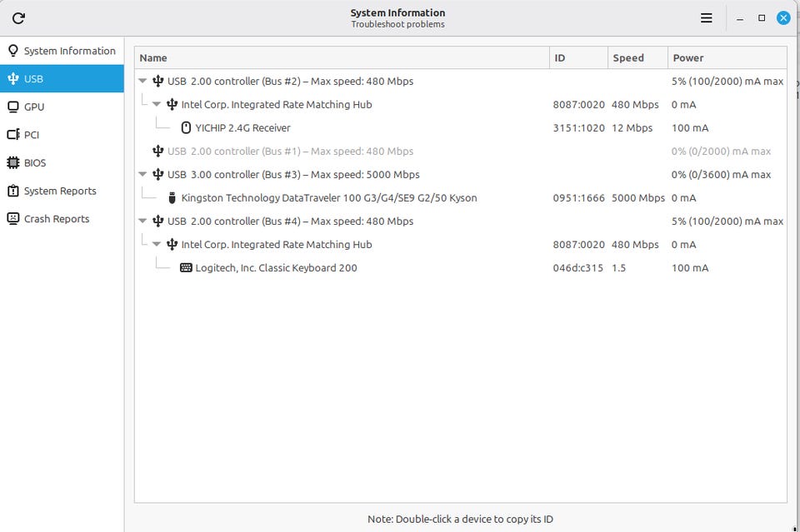Sort by the ID column header

[578, 57]
